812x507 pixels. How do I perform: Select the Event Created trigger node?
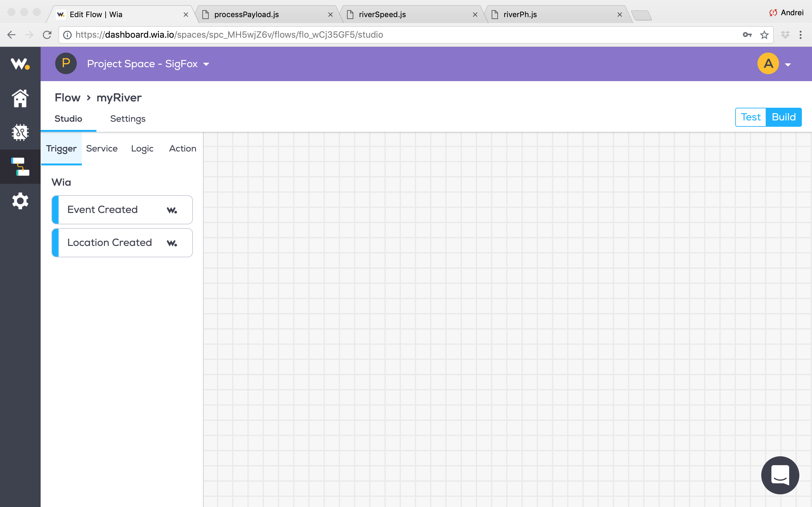(x=122, y=209)
